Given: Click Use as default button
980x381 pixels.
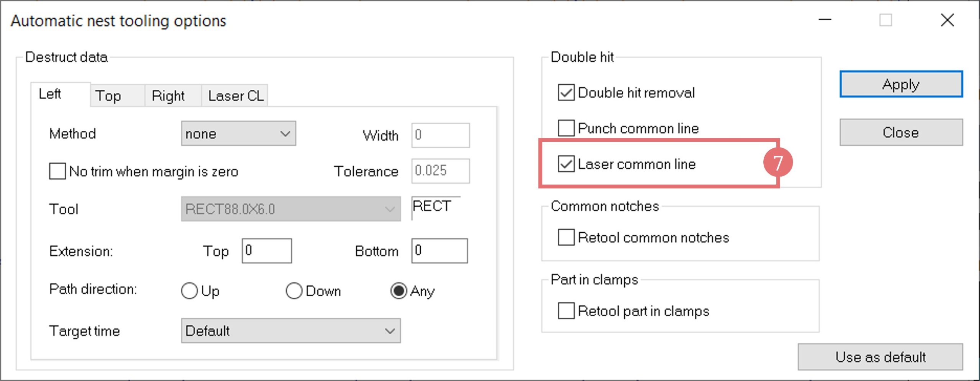Looking at the screenshot, I should [880, 357].
